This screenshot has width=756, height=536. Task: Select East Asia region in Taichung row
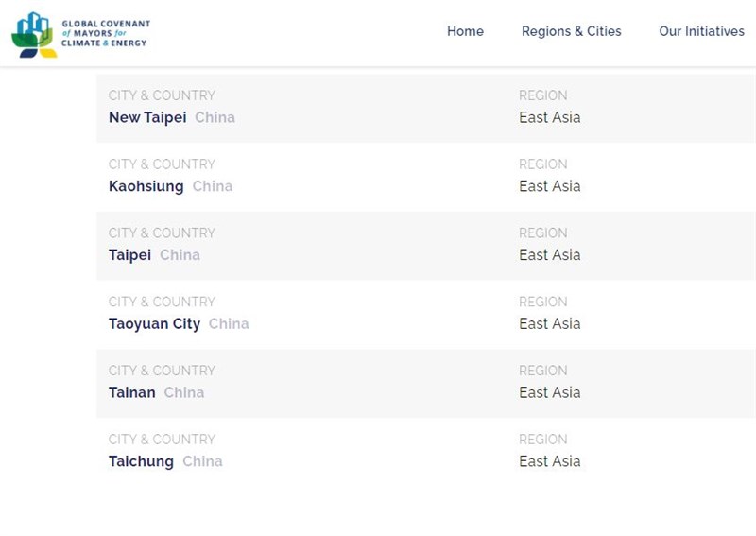tap(550, 461)
